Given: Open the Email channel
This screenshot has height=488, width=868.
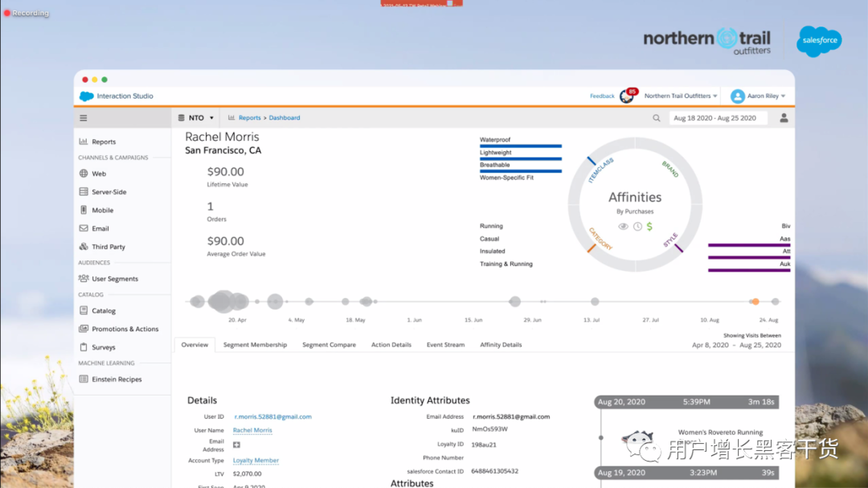Looking at the screenshot, I should click(100, 229).
